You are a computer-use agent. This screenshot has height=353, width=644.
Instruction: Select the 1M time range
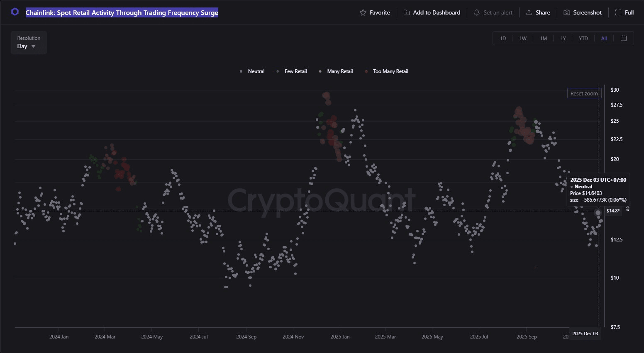click(543, 38)
